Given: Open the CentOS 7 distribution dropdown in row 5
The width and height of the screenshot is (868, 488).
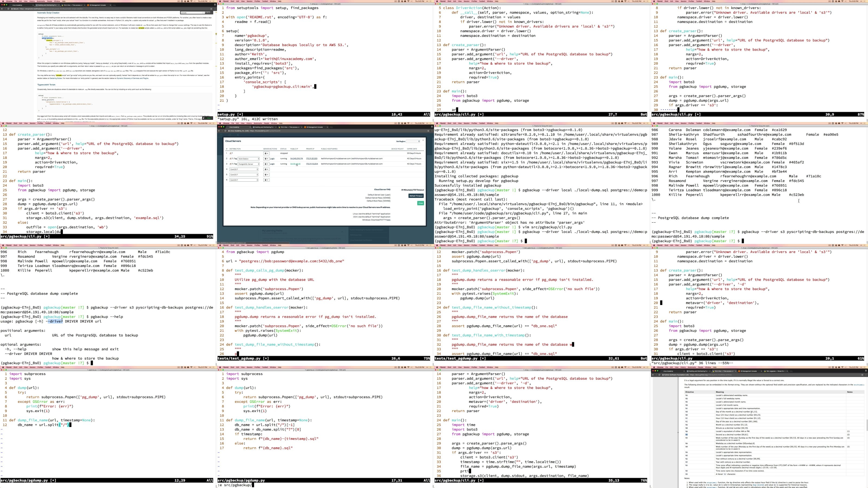Looking at the screenshot, I should click(x=244, y=175).
